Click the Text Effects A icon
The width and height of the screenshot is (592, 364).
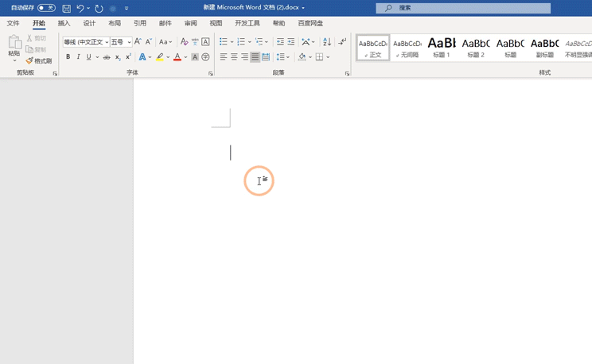(x=142, y=57)
